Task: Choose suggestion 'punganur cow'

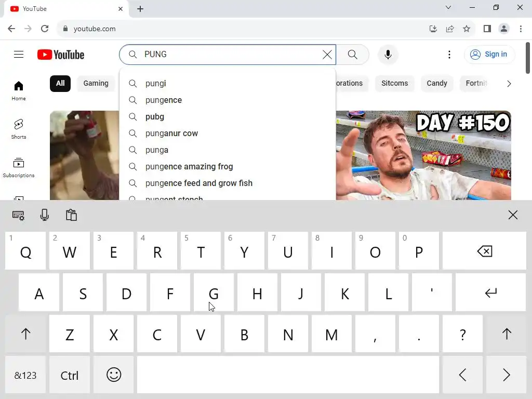Action: coord(228,134)
